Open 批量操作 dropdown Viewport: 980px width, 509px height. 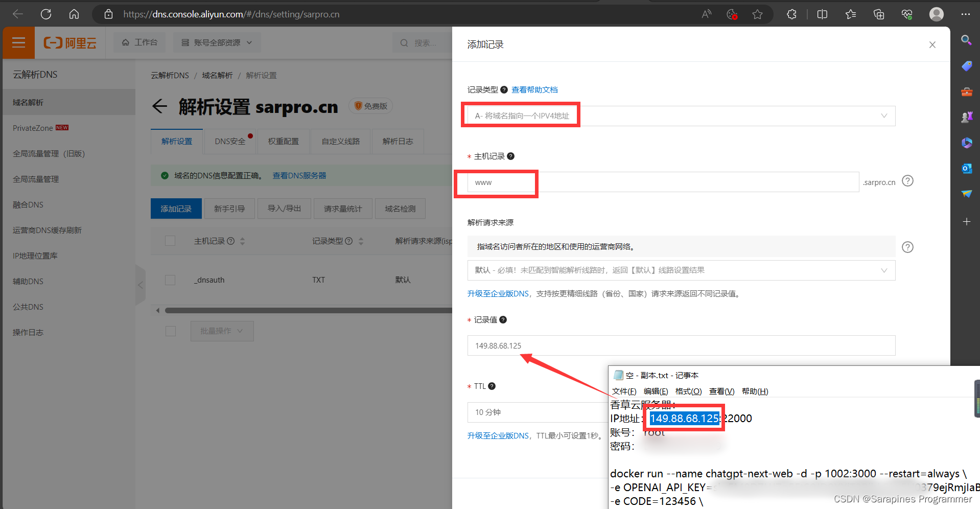point(222,331)
